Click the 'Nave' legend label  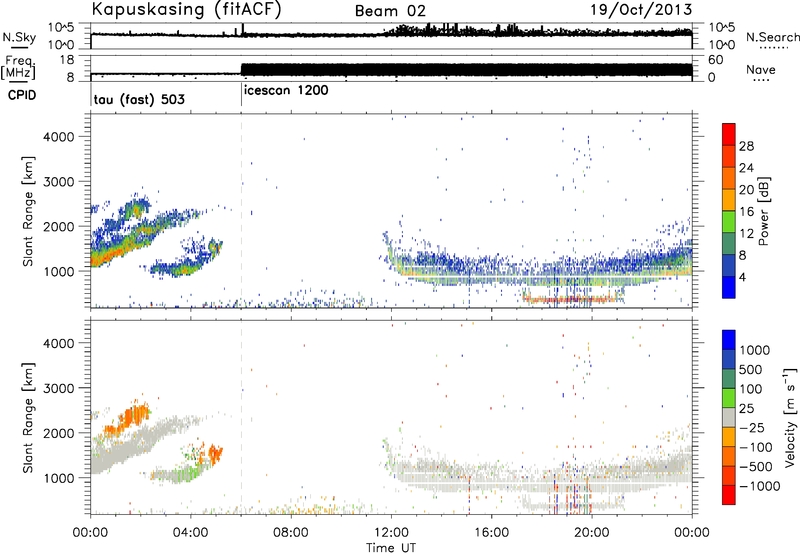761,69
